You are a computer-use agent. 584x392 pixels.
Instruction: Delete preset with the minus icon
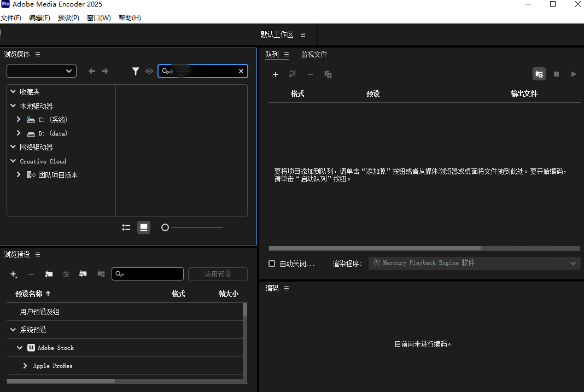(31, 274)
